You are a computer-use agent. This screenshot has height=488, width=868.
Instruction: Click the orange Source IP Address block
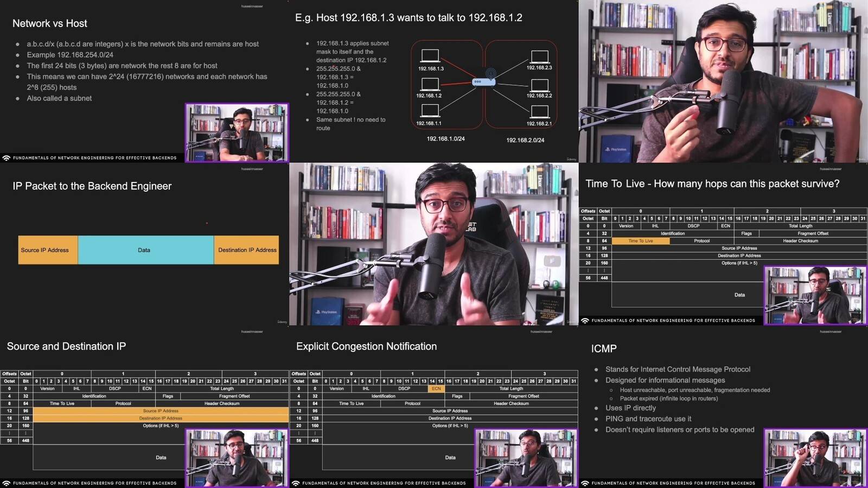coord(48,250)
